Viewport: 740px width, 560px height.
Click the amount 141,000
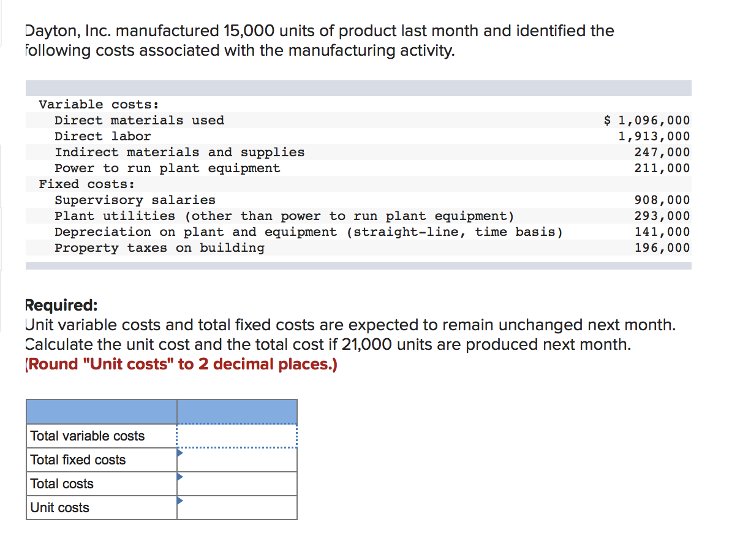(662, 232)
